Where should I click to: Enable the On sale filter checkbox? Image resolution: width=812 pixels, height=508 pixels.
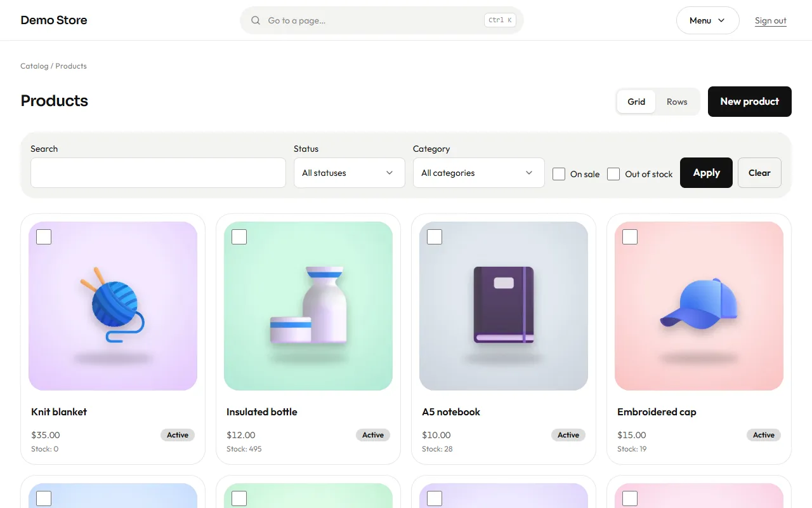click(559, 174)
